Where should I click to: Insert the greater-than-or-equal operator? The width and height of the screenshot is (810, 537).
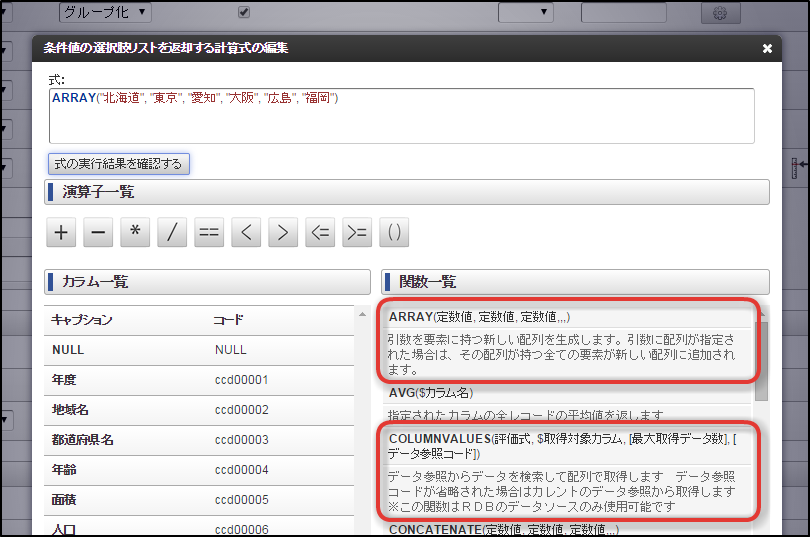[357, 232]
